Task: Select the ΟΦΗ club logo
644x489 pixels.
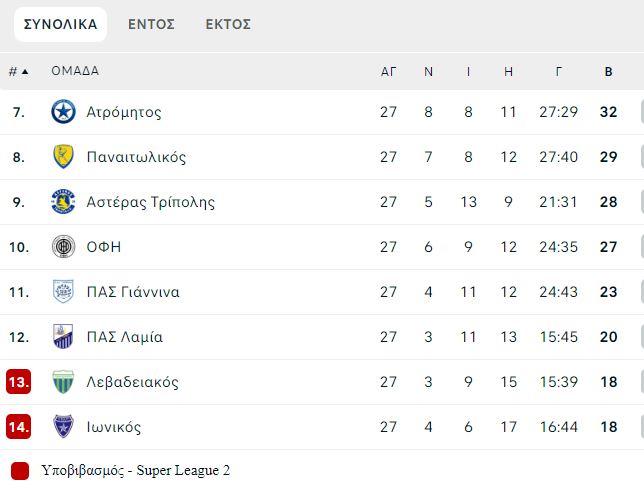Action: click(x=63, y=247)
